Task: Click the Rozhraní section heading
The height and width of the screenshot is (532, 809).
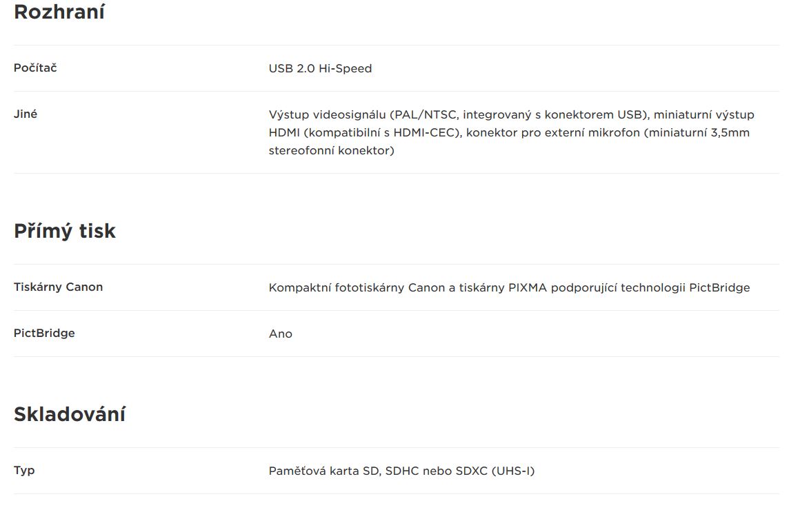Action: (59, 12)
